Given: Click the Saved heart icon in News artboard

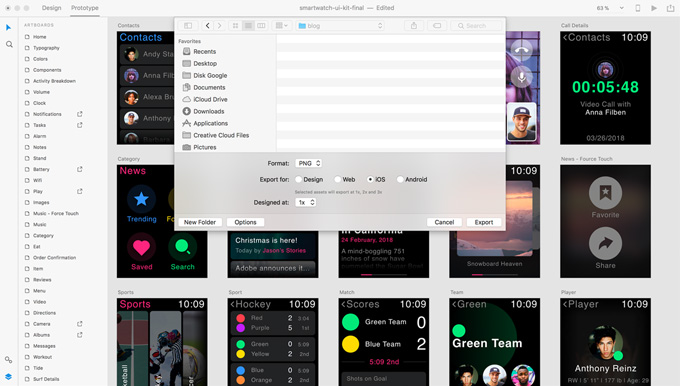Looking at the screenshot, I should (x=141, y=247).
